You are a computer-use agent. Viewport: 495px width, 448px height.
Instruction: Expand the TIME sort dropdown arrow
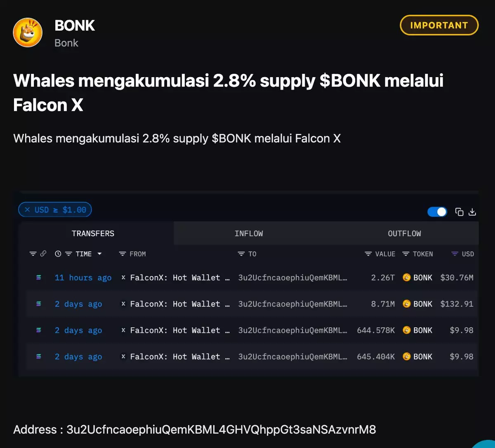(99, 254)
